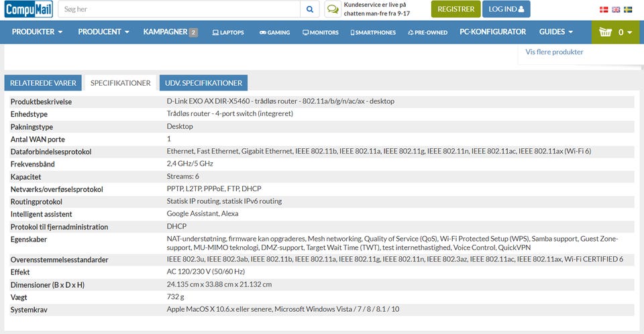
Task: Click the 'Streams: 6' value
Action: click(x=182, y=176)
